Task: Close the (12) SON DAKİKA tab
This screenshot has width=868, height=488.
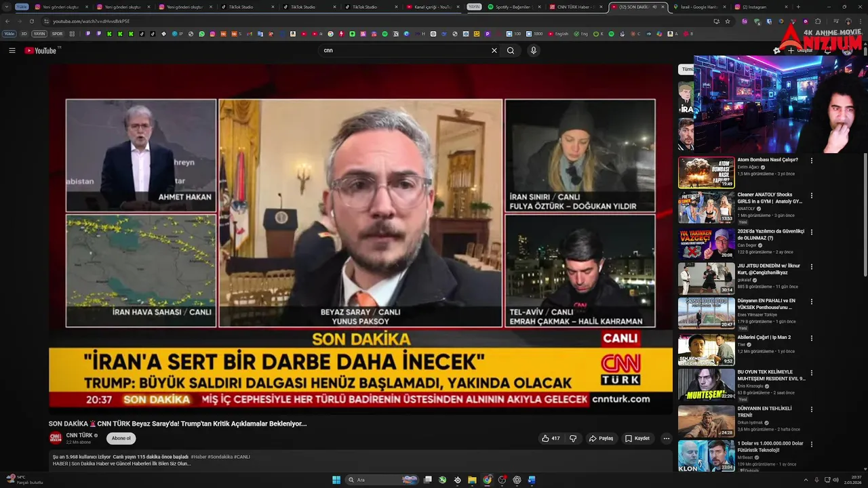Action: [664, 7]
